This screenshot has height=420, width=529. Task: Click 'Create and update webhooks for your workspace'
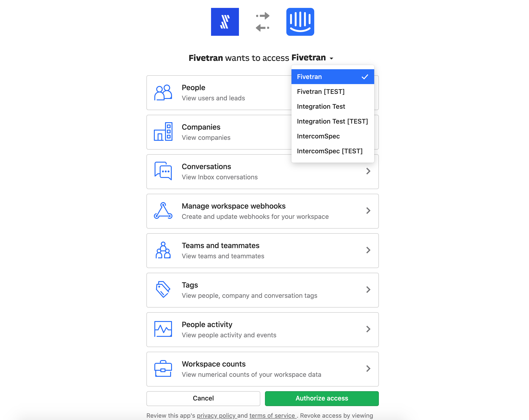point(255,217)
